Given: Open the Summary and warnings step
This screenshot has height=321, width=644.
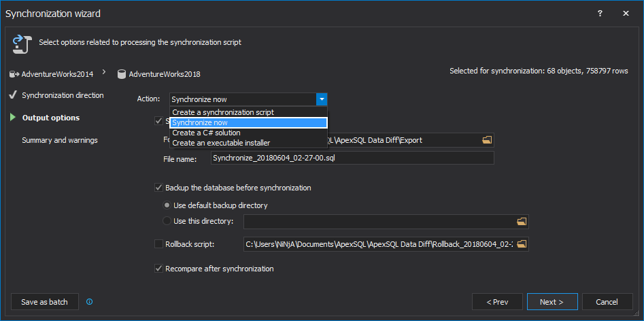Looking at the screenshot, I should click(x=60, y=140).
